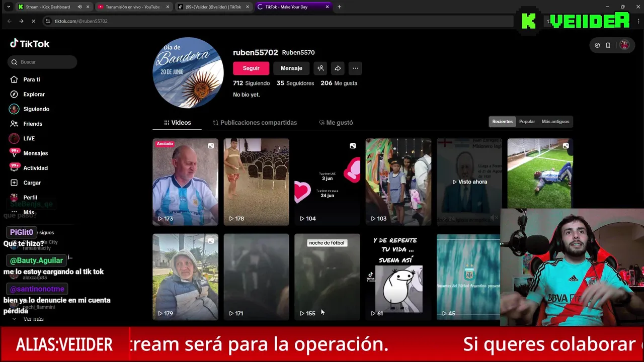Open the player lying on grass video

(540, 173)
